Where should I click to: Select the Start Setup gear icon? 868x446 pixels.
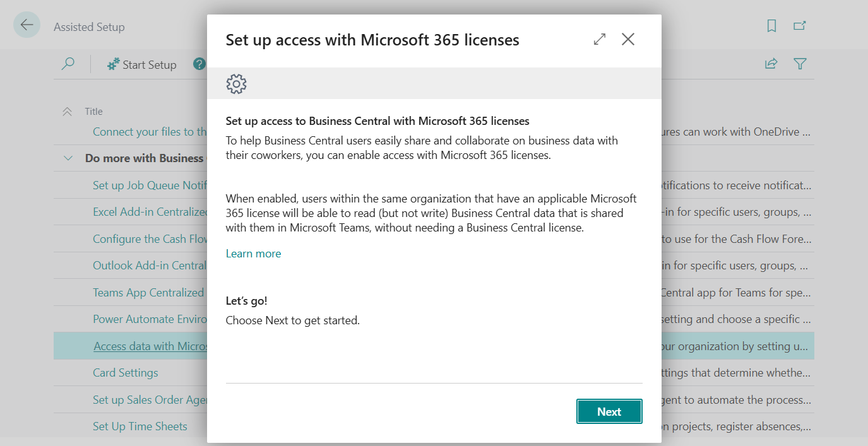(x=113, y=64)
